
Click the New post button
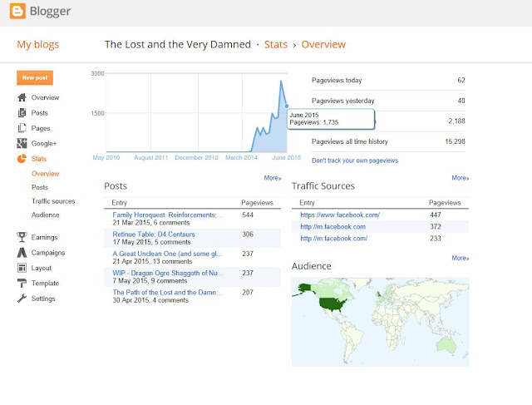[x=35, y=77]
